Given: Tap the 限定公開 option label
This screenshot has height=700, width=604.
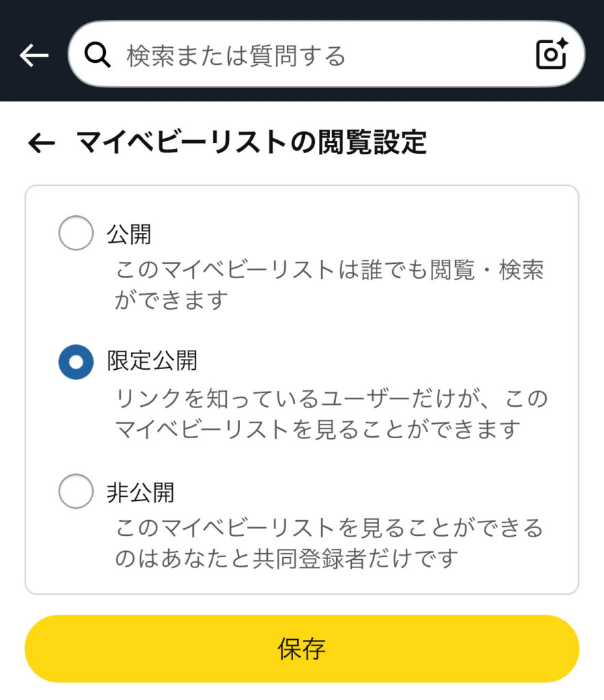Looking at the screenshot, I should (x=152, y=360).
